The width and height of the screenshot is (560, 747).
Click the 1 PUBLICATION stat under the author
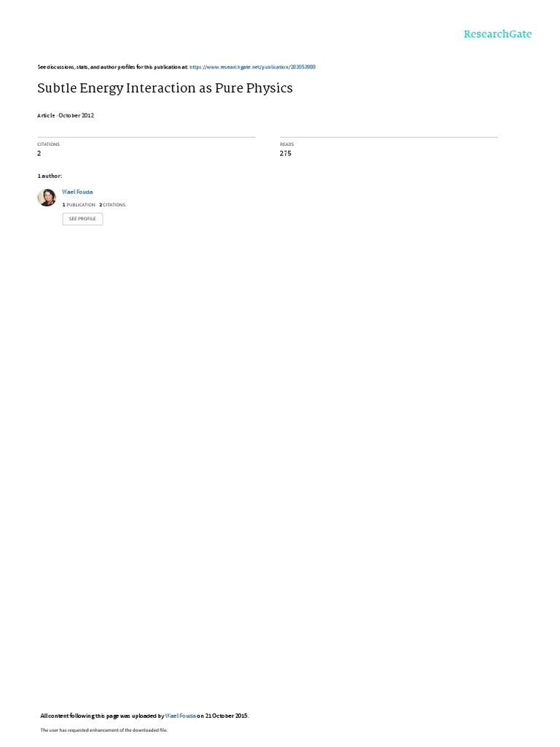pos(79,205)
